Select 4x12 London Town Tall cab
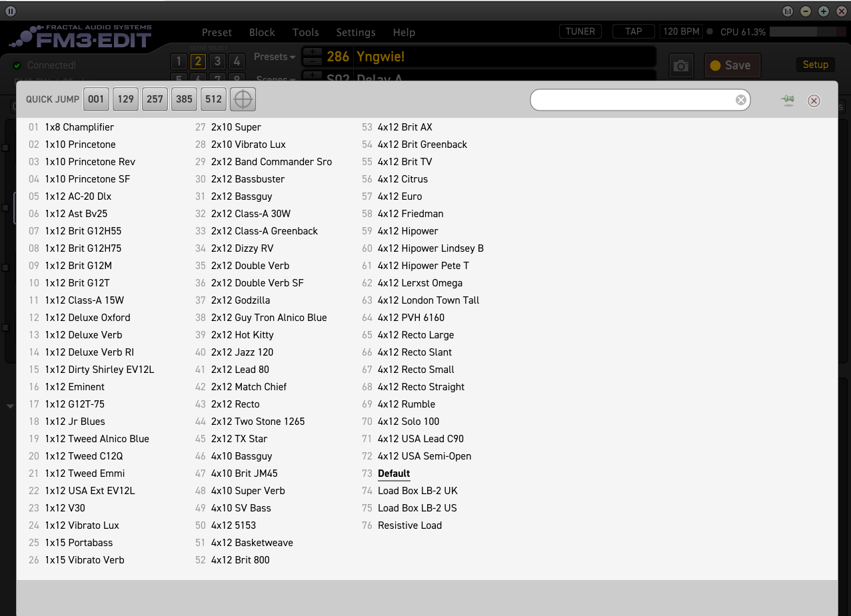The width and height of the screenshot is (851, 616). point(428,300)
